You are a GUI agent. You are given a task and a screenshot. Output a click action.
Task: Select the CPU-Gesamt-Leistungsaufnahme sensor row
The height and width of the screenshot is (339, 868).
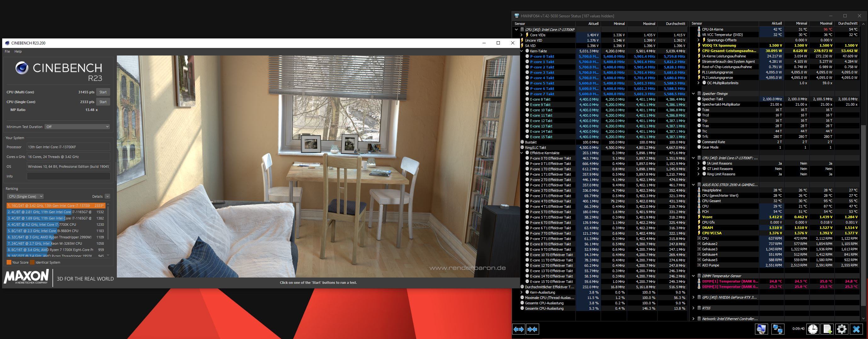(x=778, y=51)
